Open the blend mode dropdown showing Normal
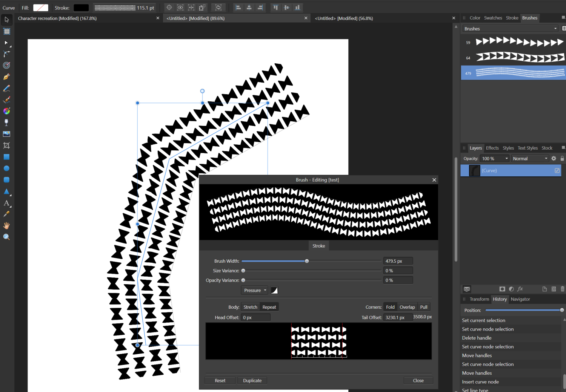 coord(529,158)
